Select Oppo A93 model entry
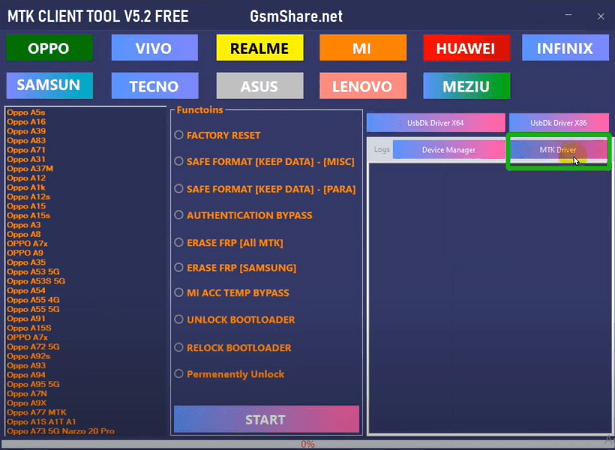The image size is (615, 450). click(26, 366)
